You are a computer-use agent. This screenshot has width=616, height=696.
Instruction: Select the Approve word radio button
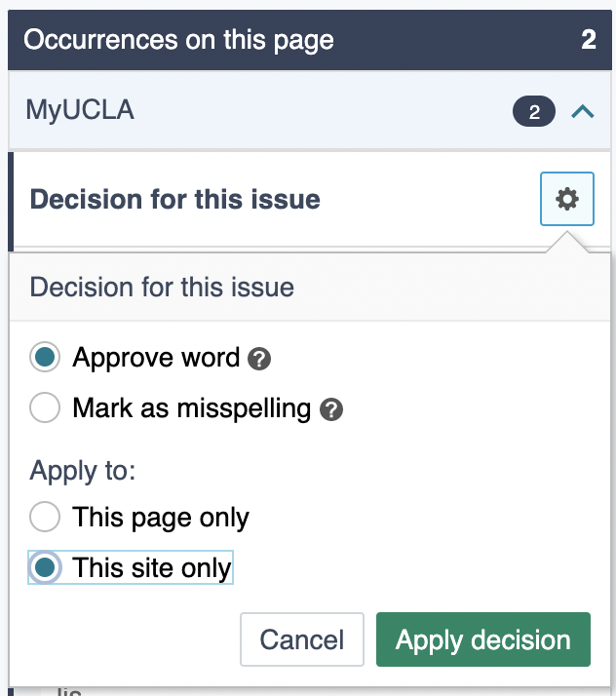pyautogui.click(x=45, y=358)
